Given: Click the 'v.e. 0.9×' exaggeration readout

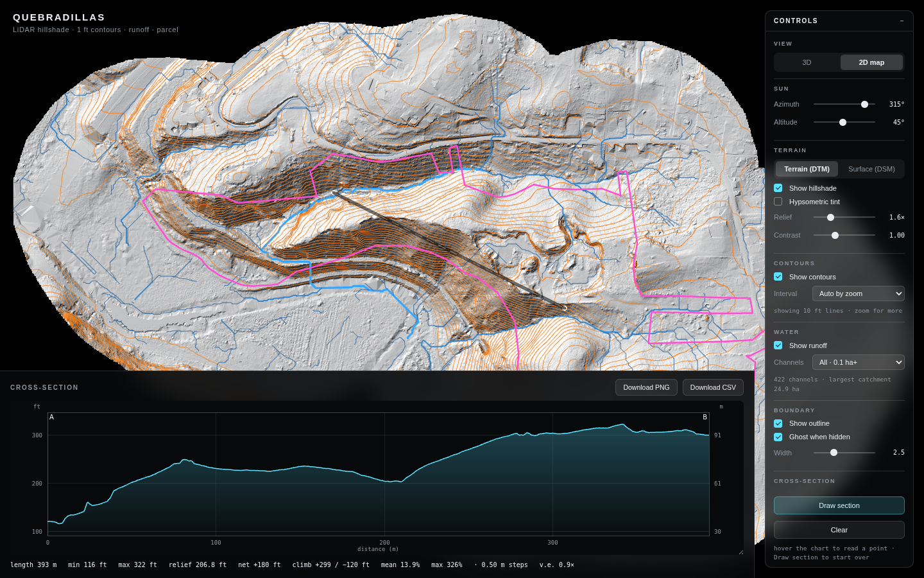Looking at the screenshot, I should pyautogui.click(x=557, y=565).
